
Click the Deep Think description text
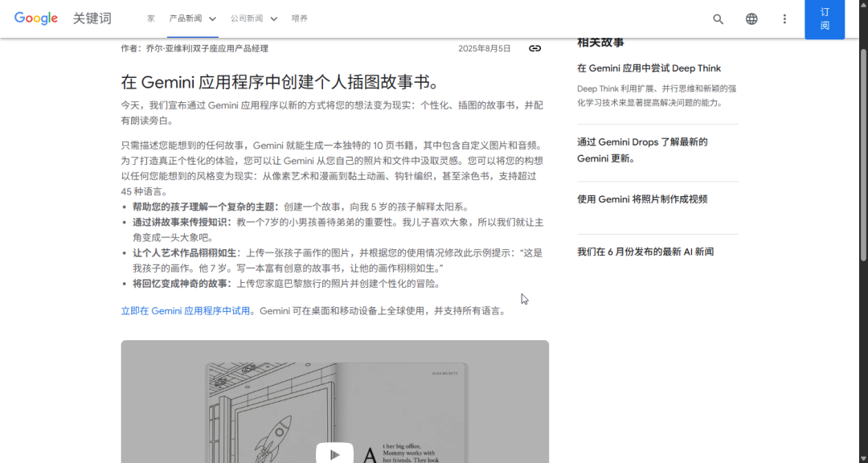click(x=657, y=96)
